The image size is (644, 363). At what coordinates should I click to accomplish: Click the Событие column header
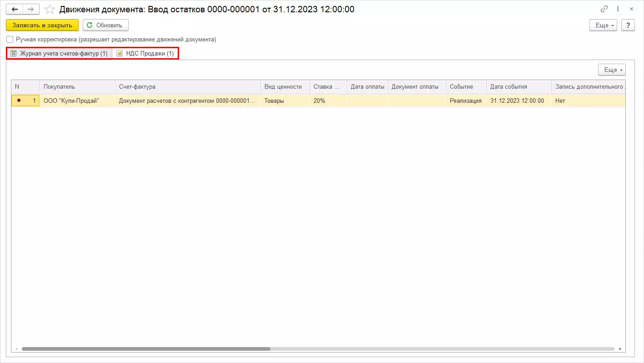[466, 87]
